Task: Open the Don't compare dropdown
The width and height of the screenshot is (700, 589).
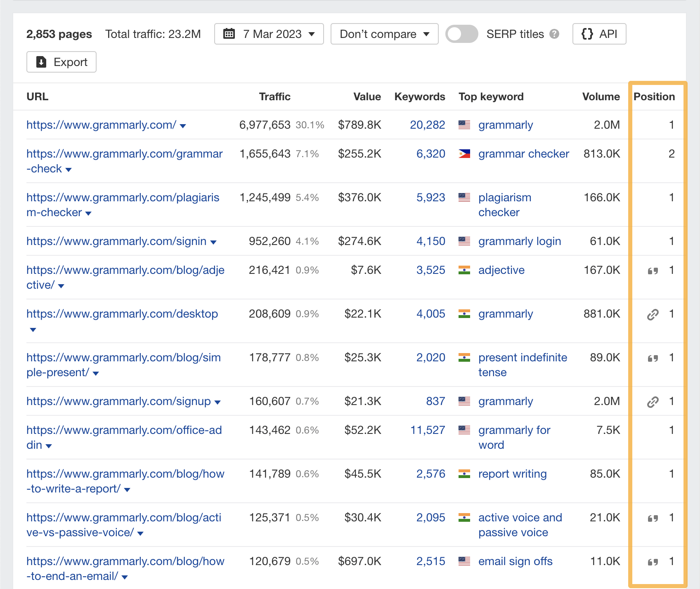Action: coord(384,34)
